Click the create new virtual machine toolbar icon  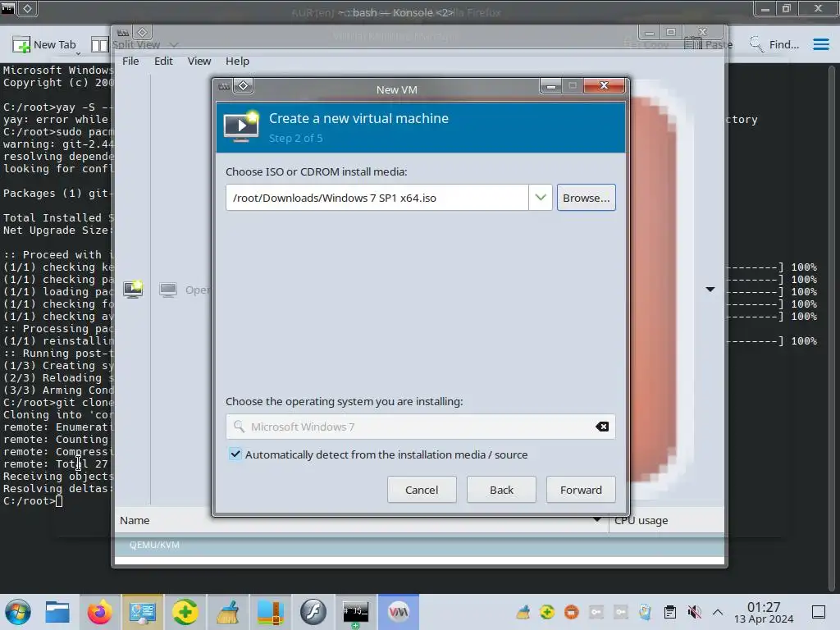point(133,290)
